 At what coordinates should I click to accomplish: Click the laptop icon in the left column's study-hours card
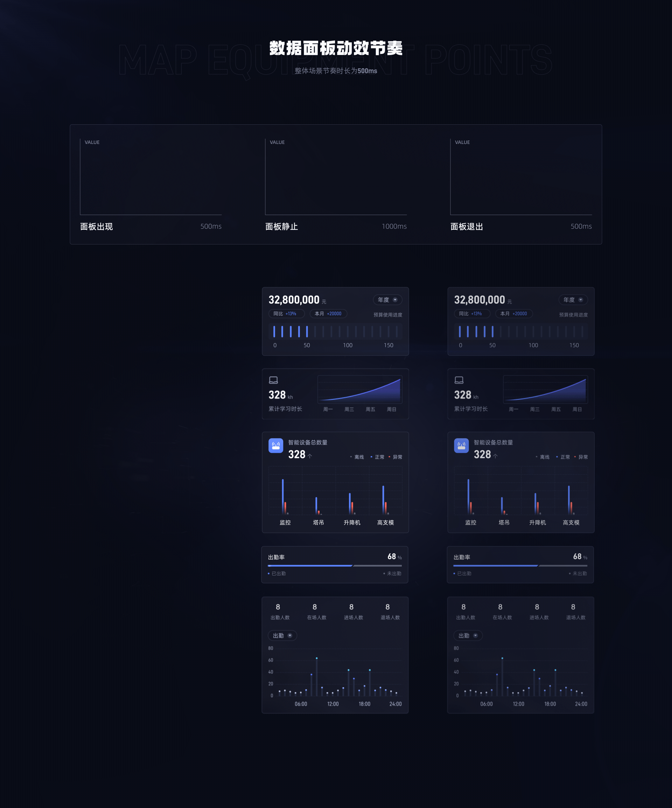point(273,380)
